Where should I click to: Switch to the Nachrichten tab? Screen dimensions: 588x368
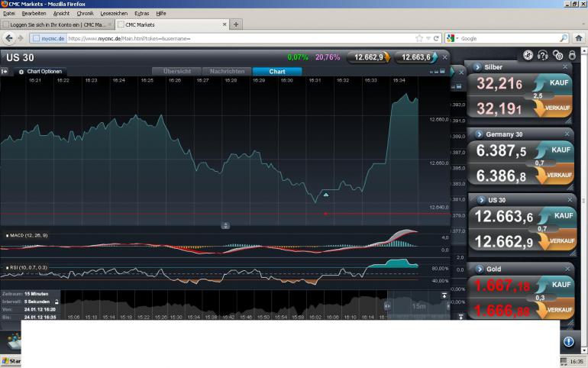point(227,71)
